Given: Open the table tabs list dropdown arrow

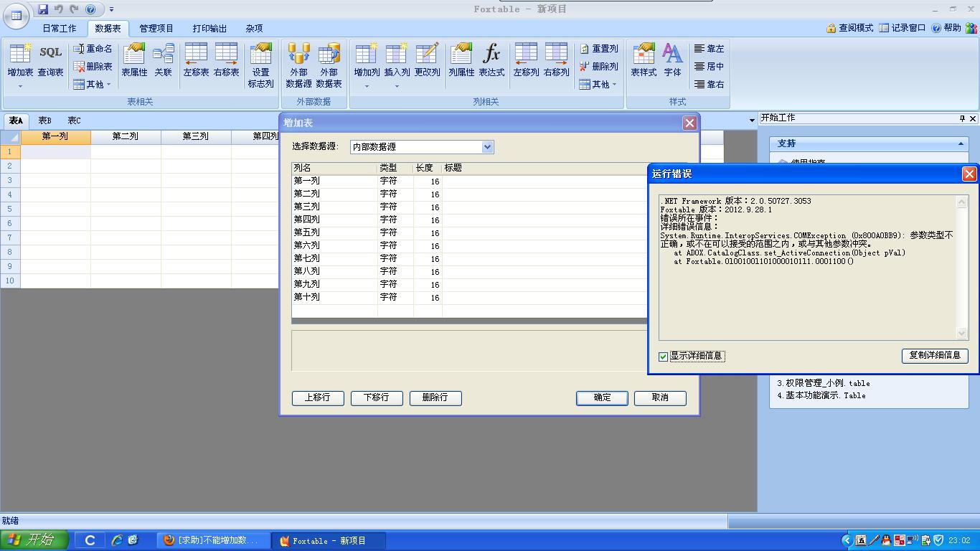Looking at the screenshot, I should click(752, 121).
